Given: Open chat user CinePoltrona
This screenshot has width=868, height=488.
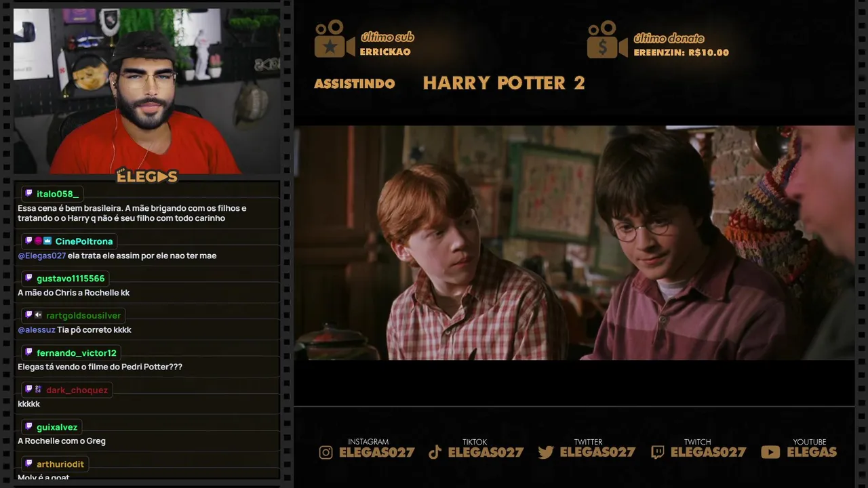Looking at the screenshot, I should (84, 241).
